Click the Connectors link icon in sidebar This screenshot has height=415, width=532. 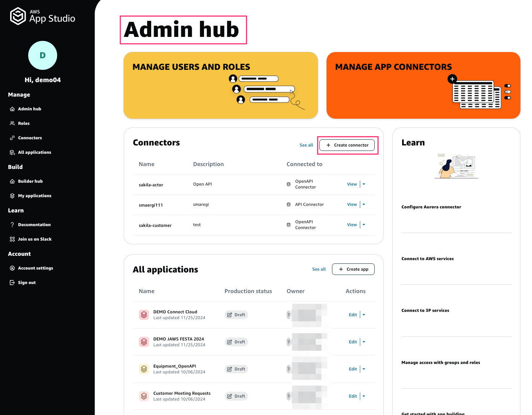(x=12, y=138)
